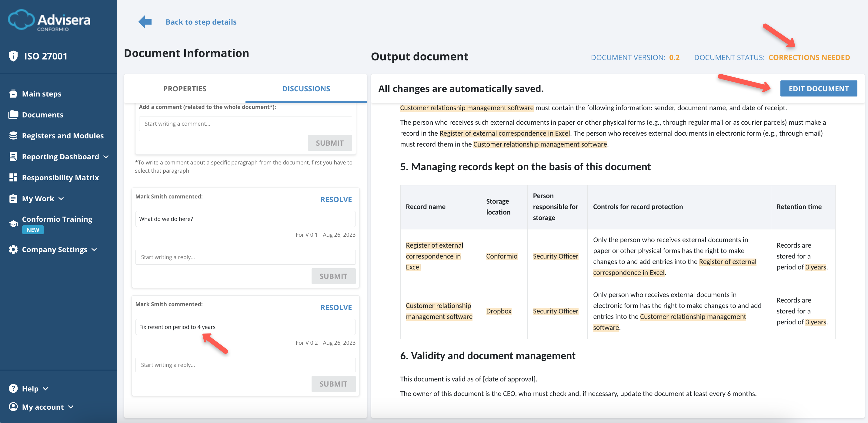This screenshot has height=423, width=868.
Task: Expand the My account chevron
Action: pyautogui.click(x=71, y=407)
